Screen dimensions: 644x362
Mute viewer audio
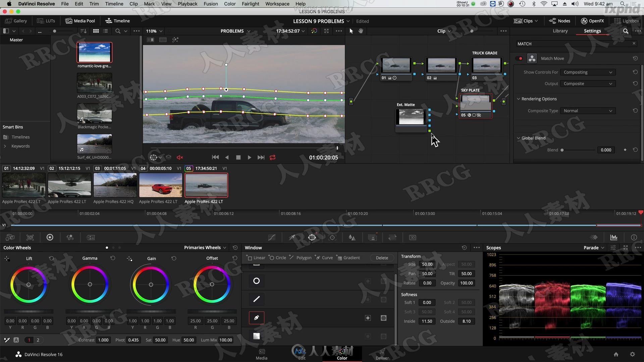tap(180, 158)
